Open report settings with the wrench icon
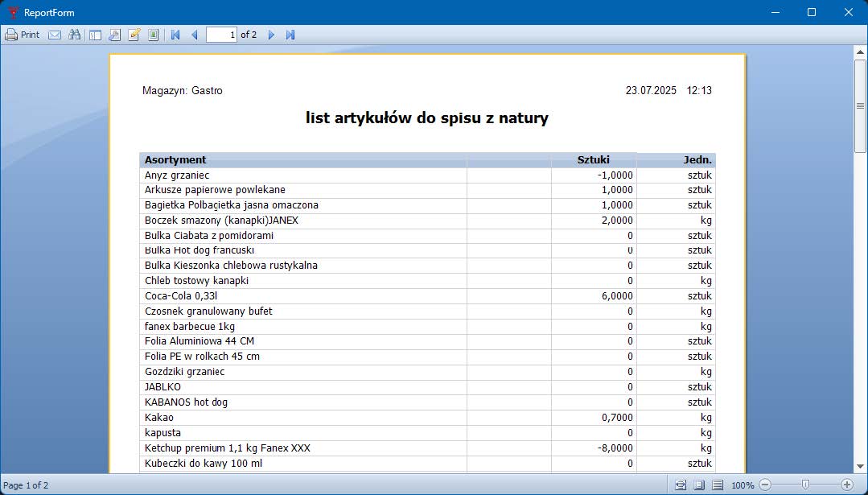Image resolution: width=868 pixels, height=495 pixels. [x=115, y=35]
